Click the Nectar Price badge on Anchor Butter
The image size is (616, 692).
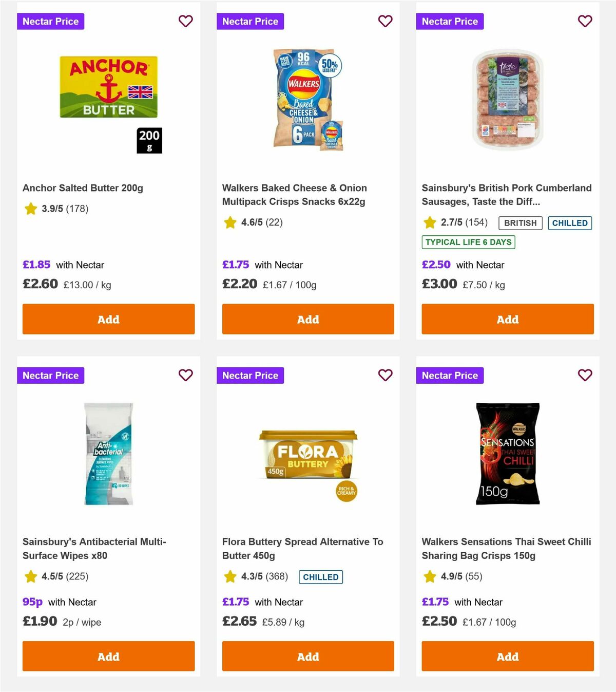point(50,21)
